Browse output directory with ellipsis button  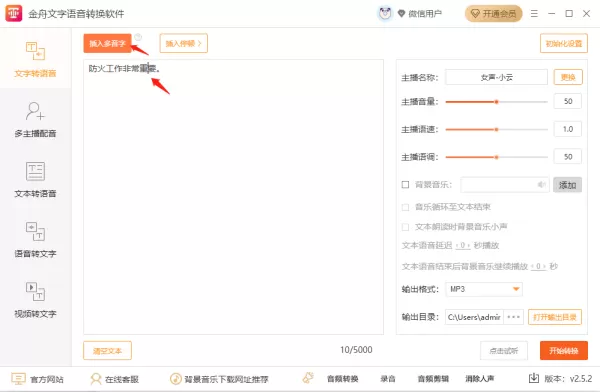coord(514,317)
